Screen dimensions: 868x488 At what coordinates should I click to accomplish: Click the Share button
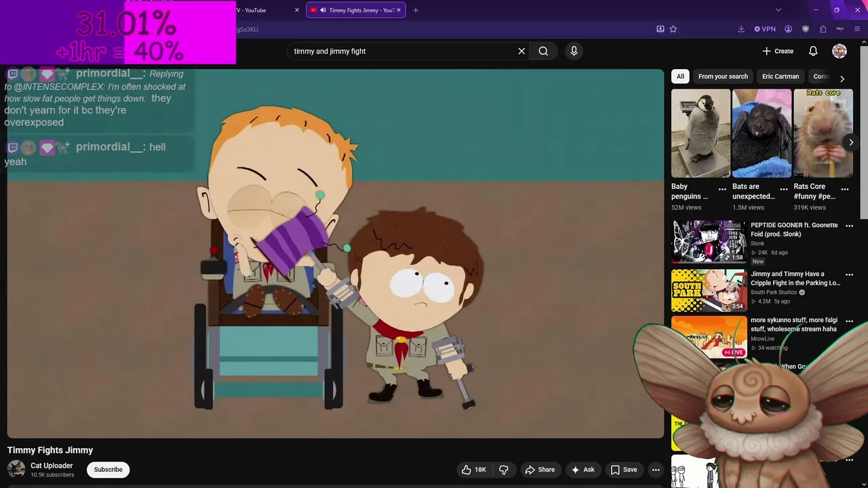[540, 470]
